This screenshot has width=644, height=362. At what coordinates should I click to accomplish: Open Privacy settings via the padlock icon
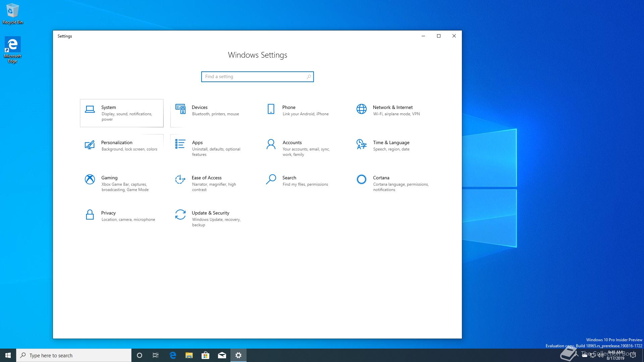point(90,215)
